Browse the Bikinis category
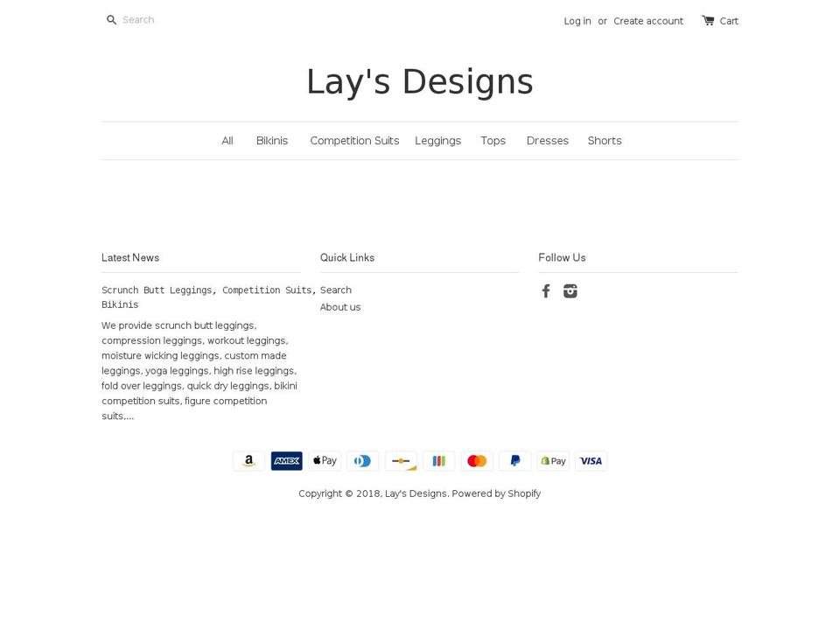This screenshot has width=840, height=630. (271, 140)
